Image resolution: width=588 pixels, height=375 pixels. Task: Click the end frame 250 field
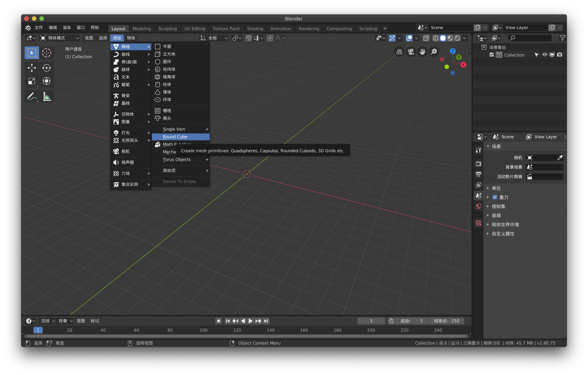pyautogui.click(x=446, y=321)
